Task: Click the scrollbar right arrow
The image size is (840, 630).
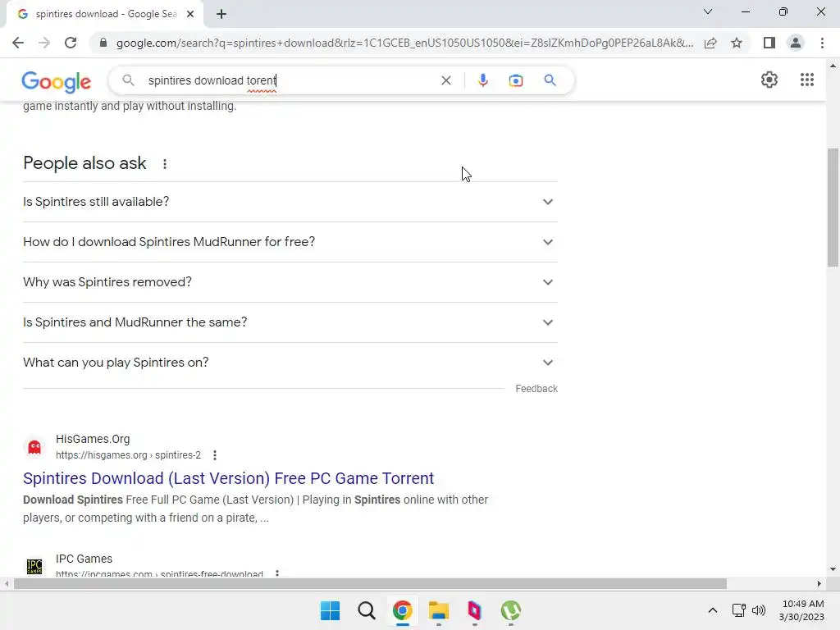Action: point(819,583)
